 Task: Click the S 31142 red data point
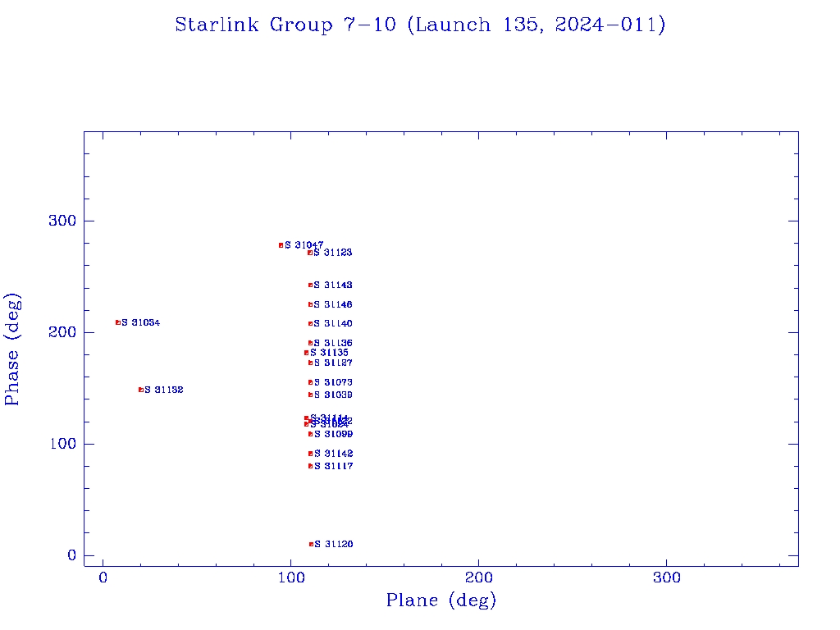click(x=310, y=454)
